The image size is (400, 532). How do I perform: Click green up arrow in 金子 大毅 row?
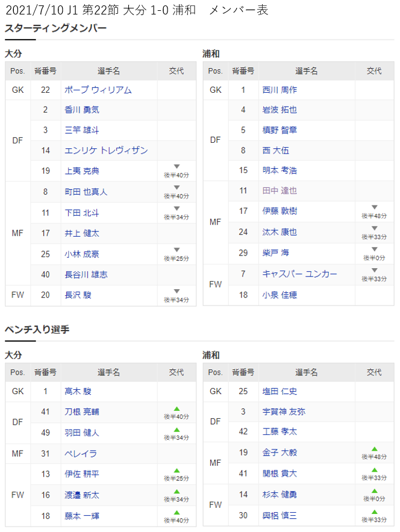pos(374,449)
